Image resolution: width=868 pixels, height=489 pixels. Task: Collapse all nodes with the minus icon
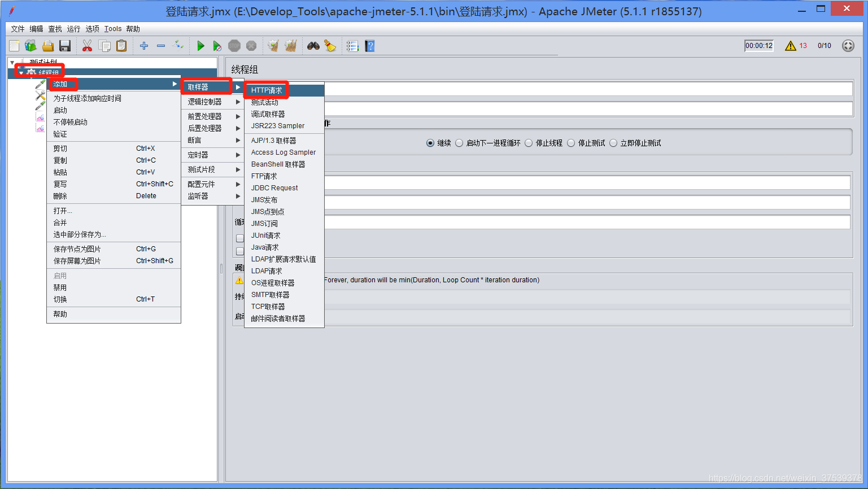[x=161, y=46]
